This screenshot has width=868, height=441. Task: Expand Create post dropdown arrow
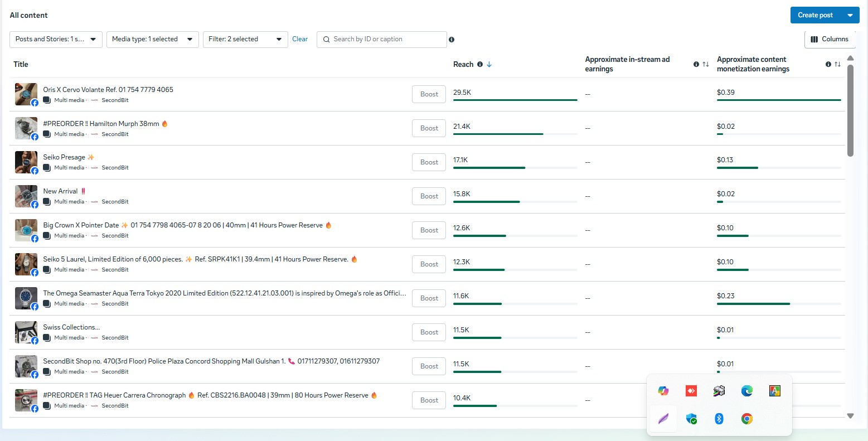[x=850, y=16]
